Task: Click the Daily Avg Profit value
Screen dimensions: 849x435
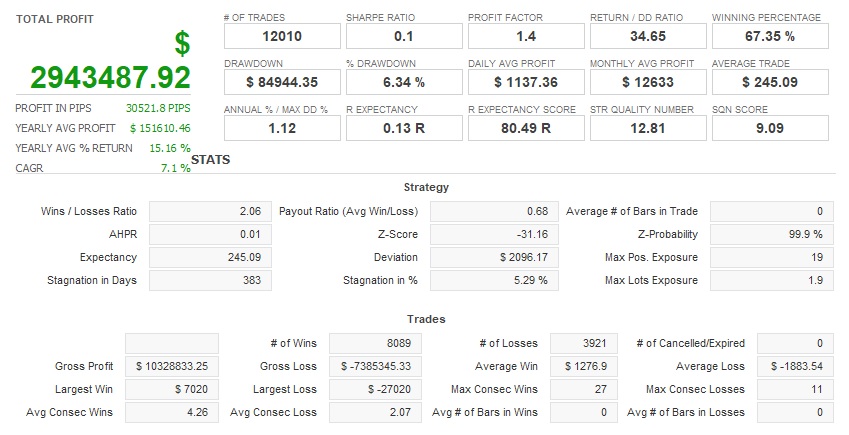Action: tap(526, 82)
